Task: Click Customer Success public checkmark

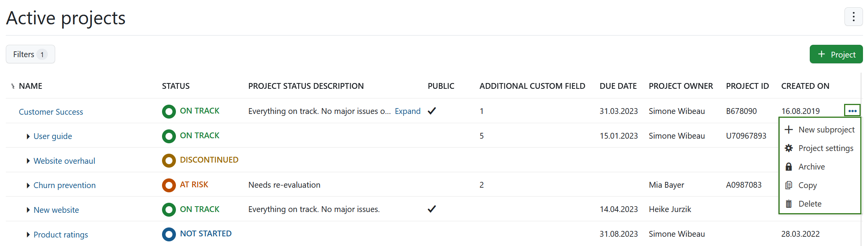Action: [432, 111]
